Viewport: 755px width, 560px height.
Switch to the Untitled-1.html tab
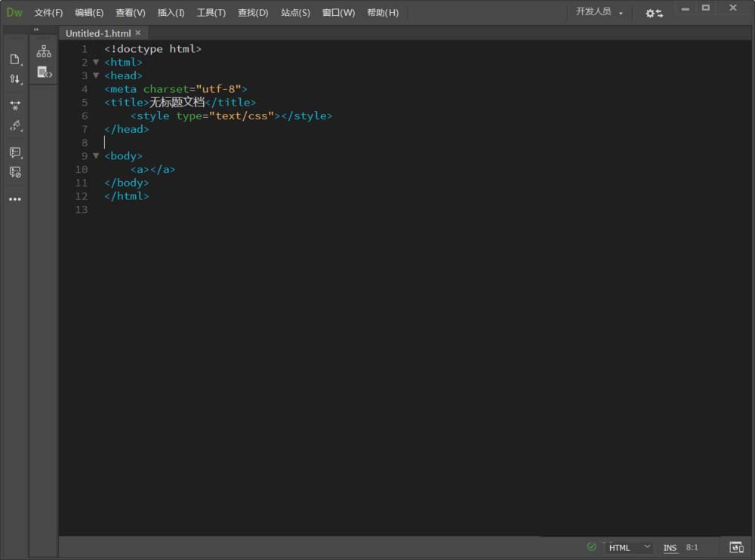coord(97,33)
